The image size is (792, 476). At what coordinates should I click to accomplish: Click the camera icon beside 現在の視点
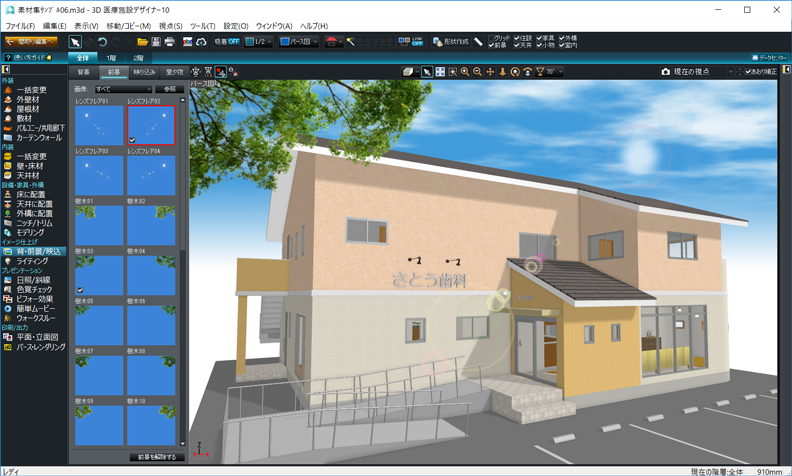pos(666,72)
